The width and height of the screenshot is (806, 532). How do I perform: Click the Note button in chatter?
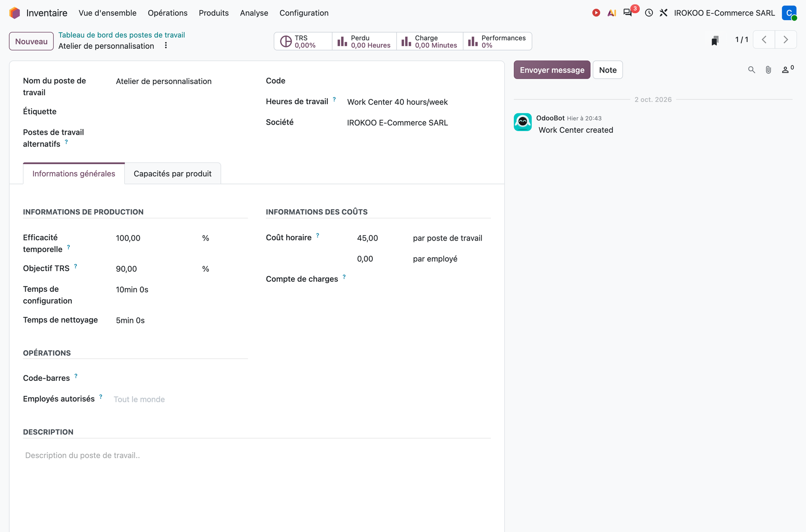coord(607,70)
